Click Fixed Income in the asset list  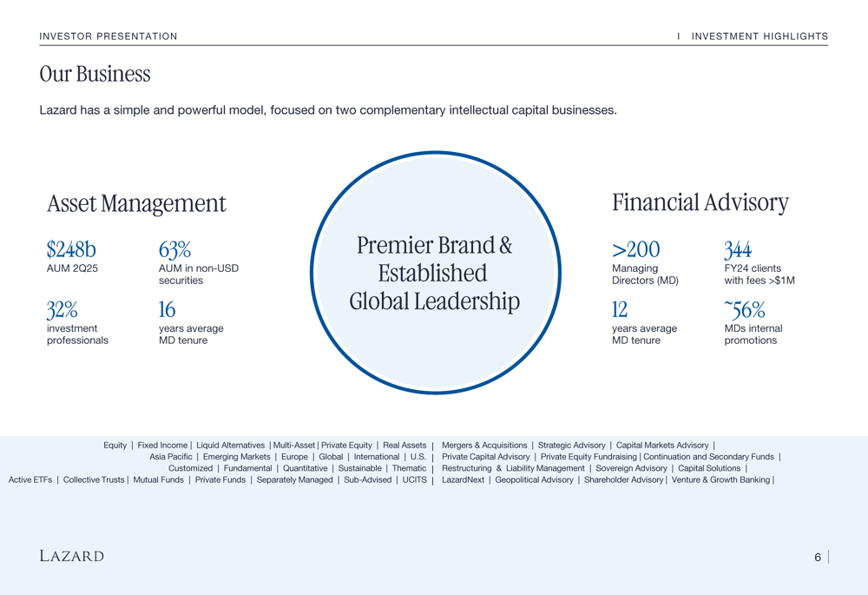click(162, 446)
